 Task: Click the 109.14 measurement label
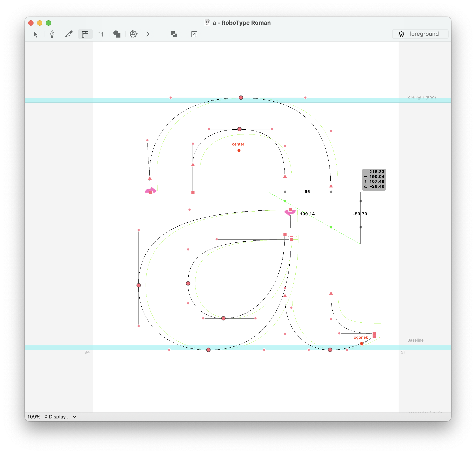[x=307, y=214]
